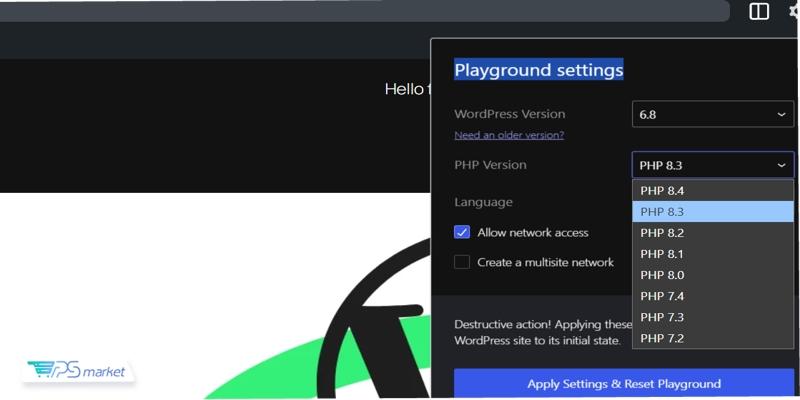Click the split view icon in browser toolbar

pos(759,11)
